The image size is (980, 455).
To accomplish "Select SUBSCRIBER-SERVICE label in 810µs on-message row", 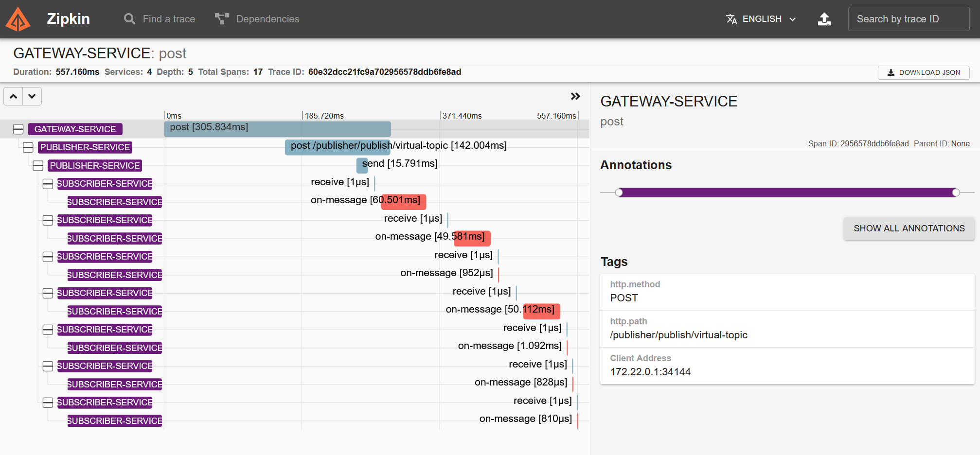I will coord(115,421).
